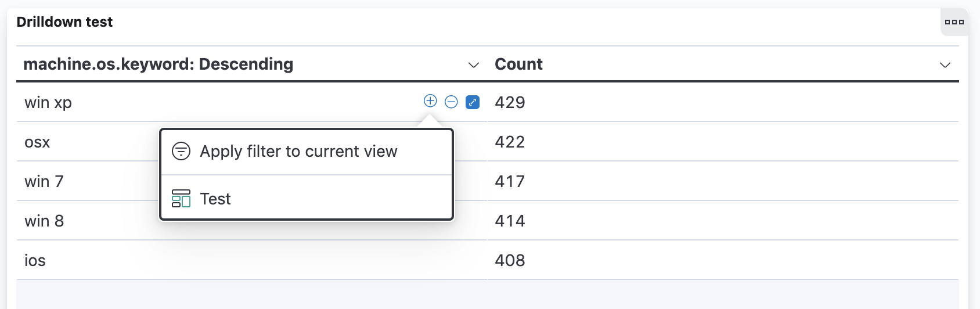Expand the machine.os.keyword column chevron
The width and height of the screenshot is (980, 309).
point(474,64)
